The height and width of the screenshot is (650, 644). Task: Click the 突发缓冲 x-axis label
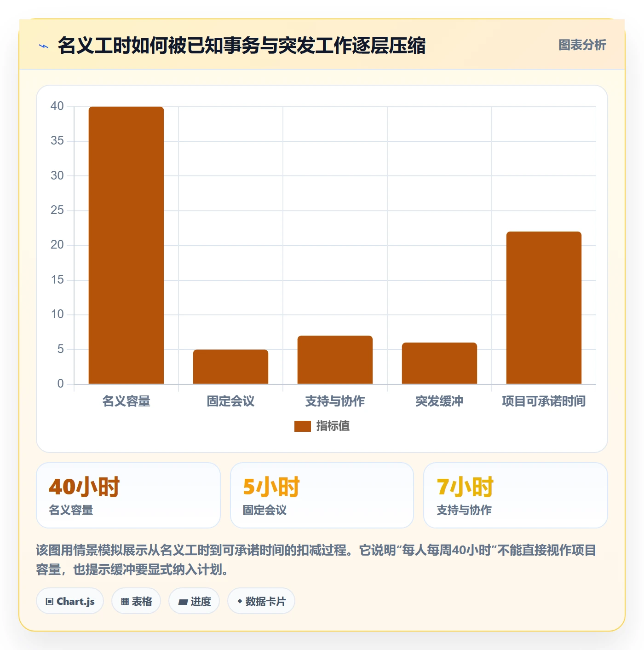439,401
